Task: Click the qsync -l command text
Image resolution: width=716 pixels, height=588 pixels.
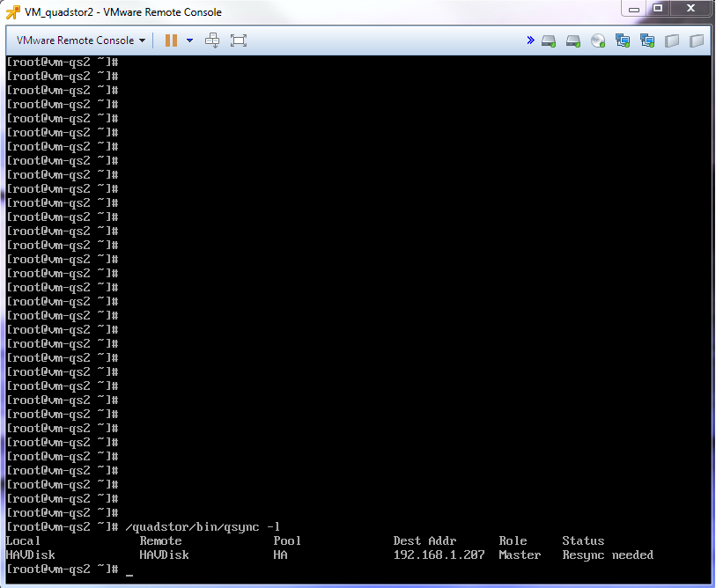Action: (x=203, y=527)
